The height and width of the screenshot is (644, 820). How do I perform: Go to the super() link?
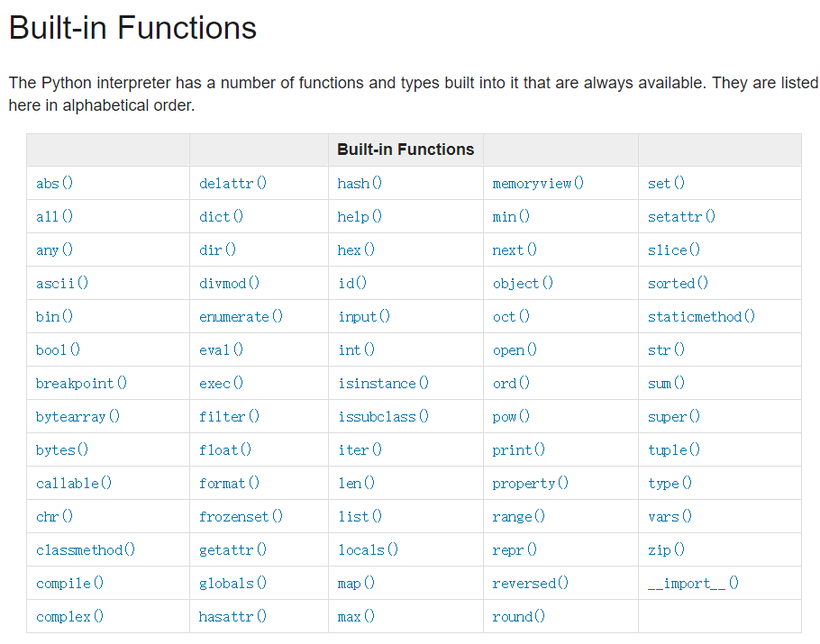point(673,417)
